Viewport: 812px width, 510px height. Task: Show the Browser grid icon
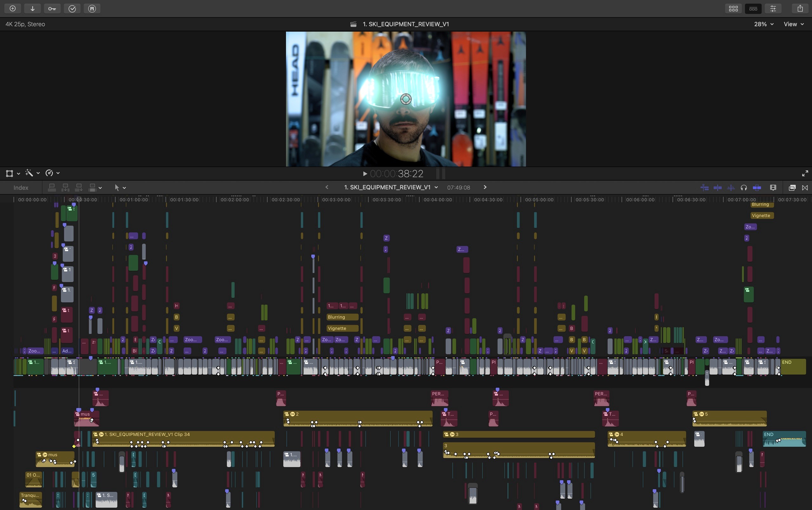point(733,9)
